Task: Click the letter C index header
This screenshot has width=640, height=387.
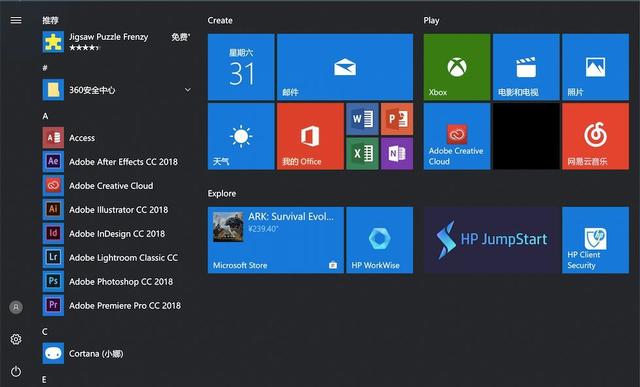Action: (45, 331)
